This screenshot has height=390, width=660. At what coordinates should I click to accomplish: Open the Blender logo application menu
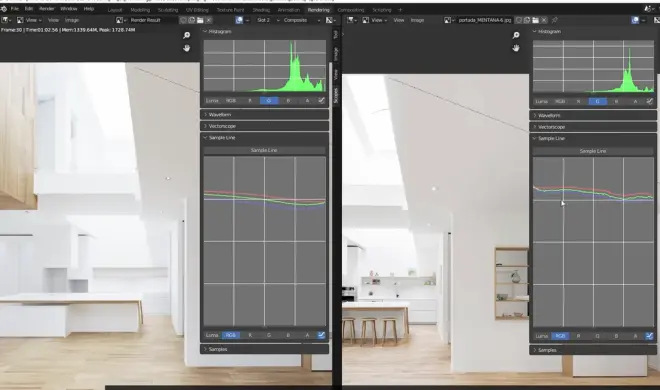(x=4, y=9)
